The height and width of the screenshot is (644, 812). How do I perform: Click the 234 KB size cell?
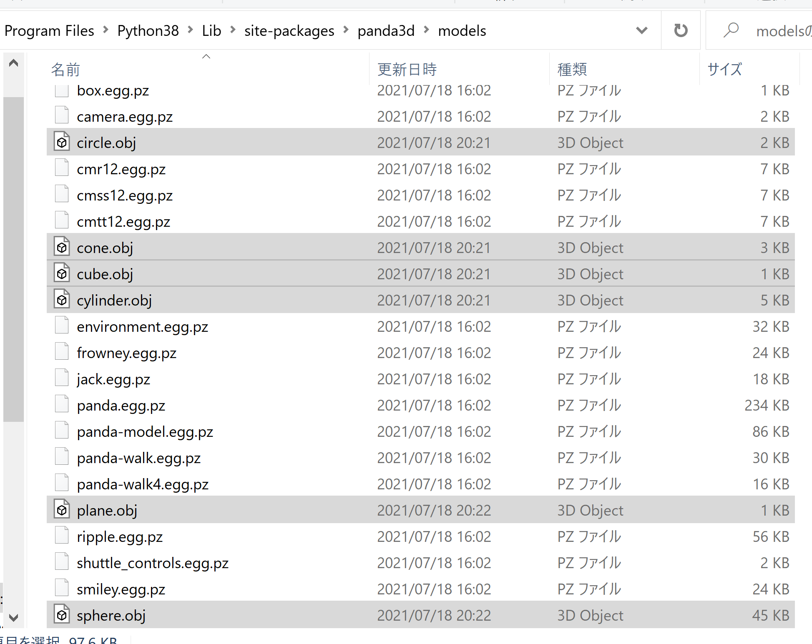767,405
